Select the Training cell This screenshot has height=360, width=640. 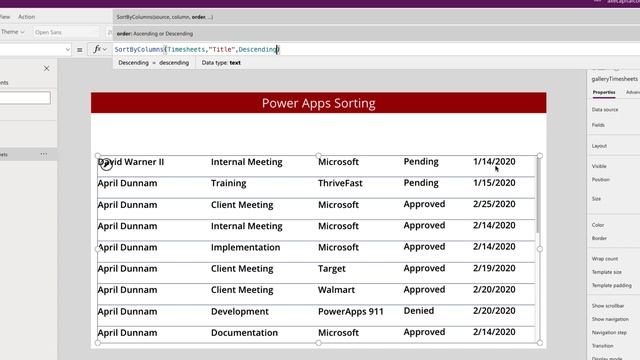click(x=229, y=183)
